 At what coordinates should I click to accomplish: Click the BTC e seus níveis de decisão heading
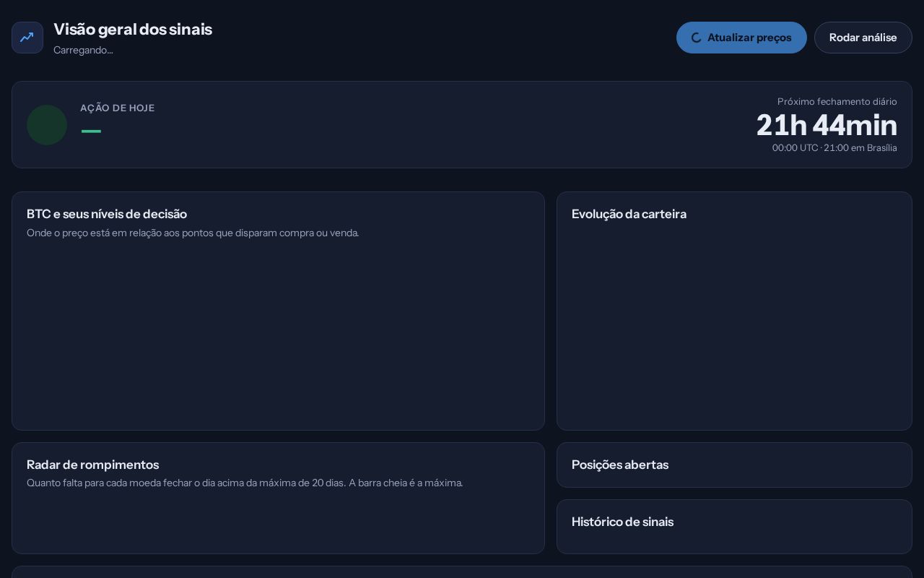click(107, 214)
